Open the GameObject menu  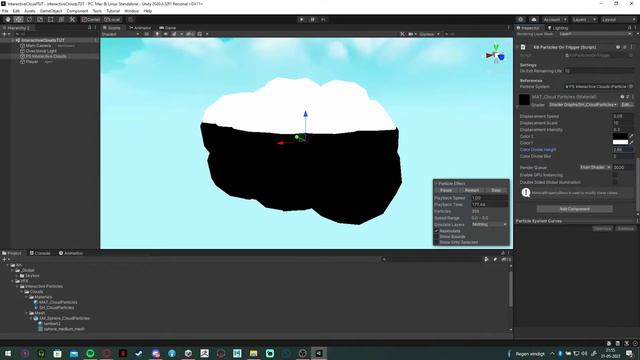click(x=51, y=11)
